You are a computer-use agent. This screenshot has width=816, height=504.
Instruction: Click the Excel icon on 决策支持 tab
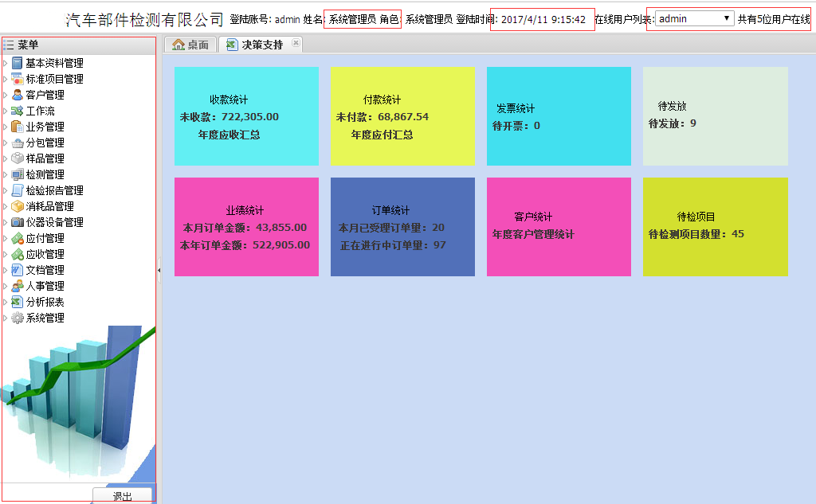232,45
